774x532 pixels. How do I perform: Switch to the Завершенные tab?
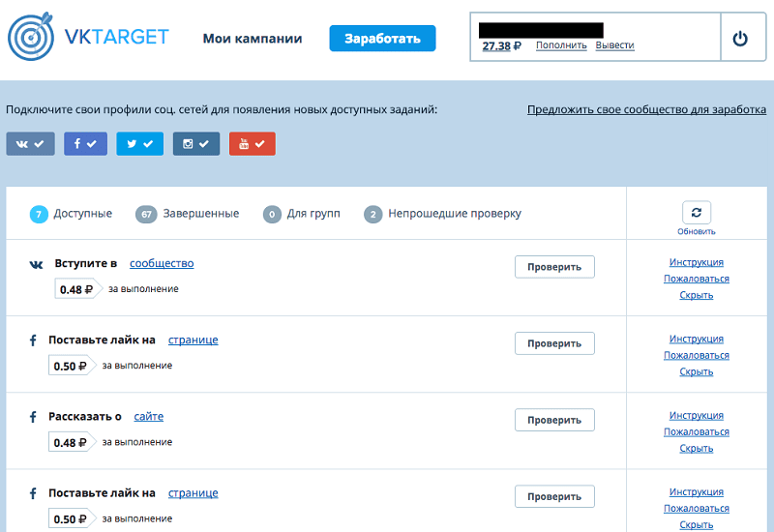188,214
